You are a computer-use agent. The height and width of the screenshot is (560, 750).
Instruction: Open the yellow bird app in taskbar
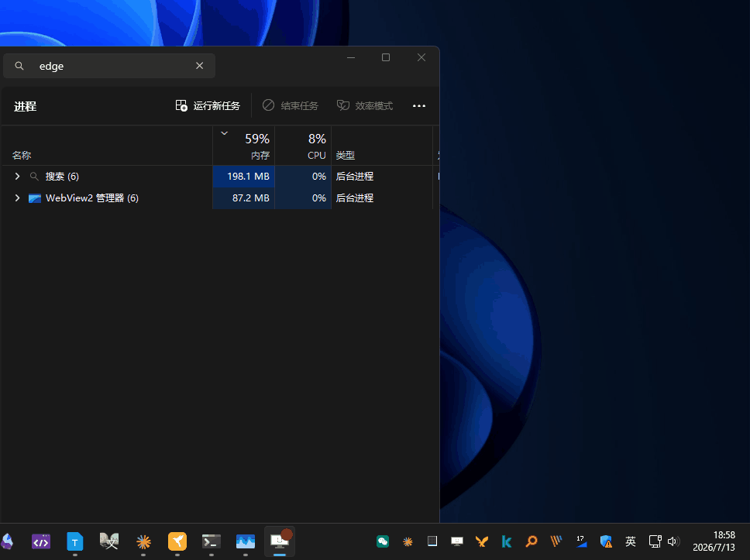pos(177,542)
